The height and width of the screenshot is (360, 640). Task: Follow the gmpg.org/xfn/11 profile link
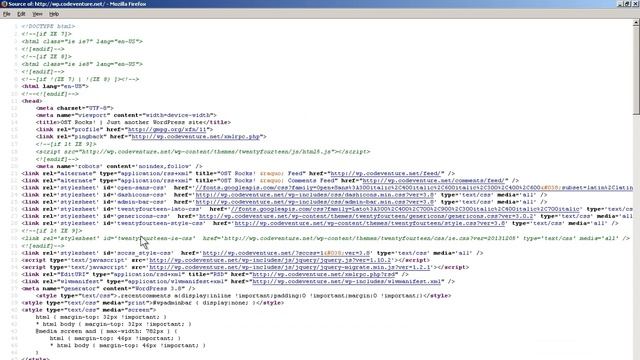click(168, 129)
